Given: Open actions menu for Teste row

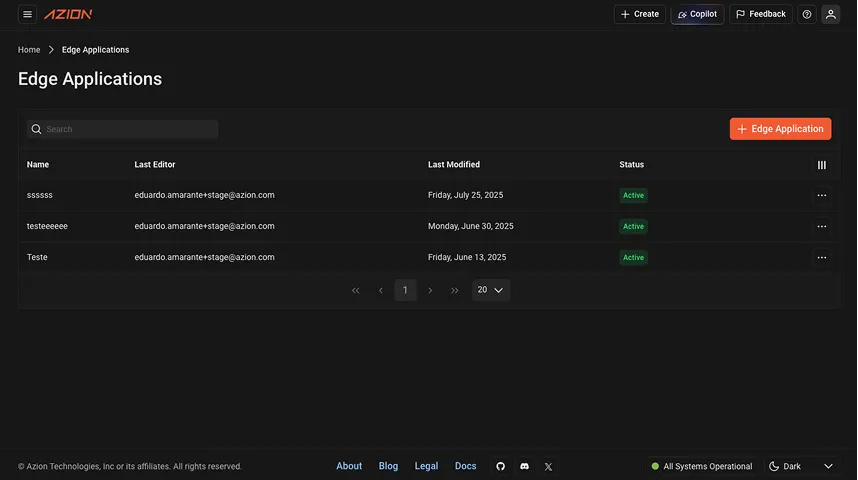Looking at the screenshot, I should click(821, 258).
